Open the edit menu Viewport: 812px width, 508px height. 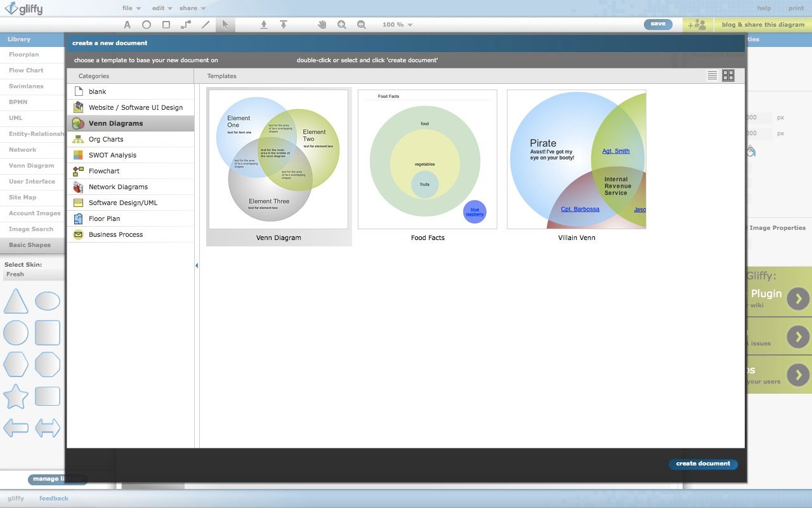[x=162, y=8]
